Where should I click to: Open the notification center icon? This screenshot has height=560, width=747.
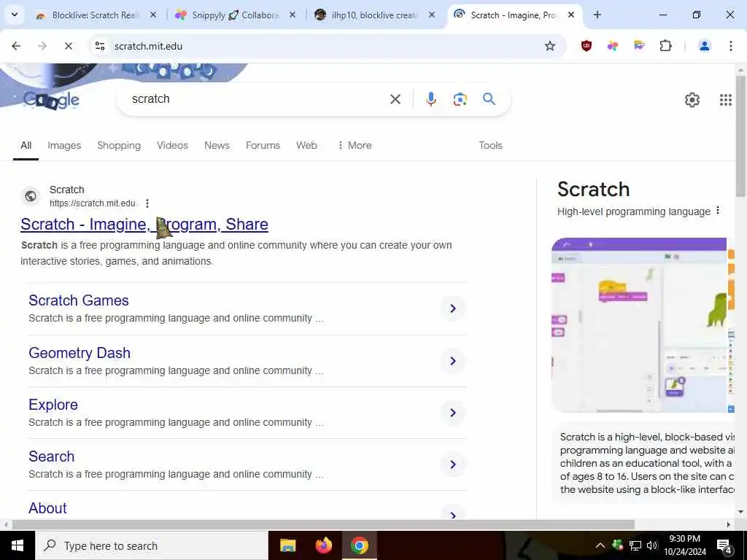click(724, 545)
